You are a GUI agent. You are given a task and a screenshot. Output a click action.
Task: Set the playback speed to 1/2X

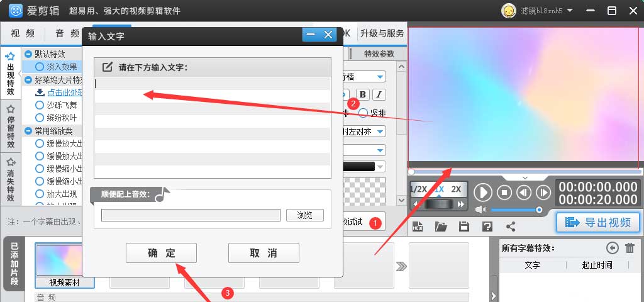pos(418,189)
